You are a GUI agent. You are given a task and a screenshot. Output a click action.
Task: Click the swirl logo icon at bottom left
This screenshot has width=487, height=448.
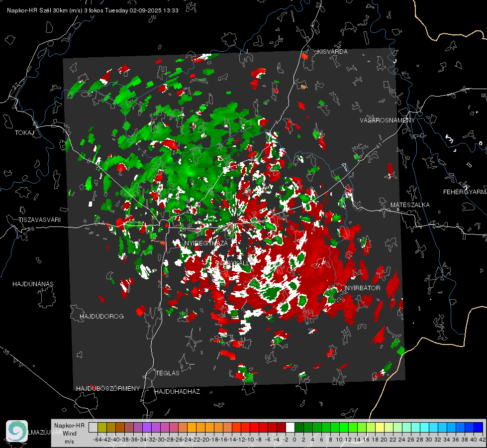click(x=17, y=431)
